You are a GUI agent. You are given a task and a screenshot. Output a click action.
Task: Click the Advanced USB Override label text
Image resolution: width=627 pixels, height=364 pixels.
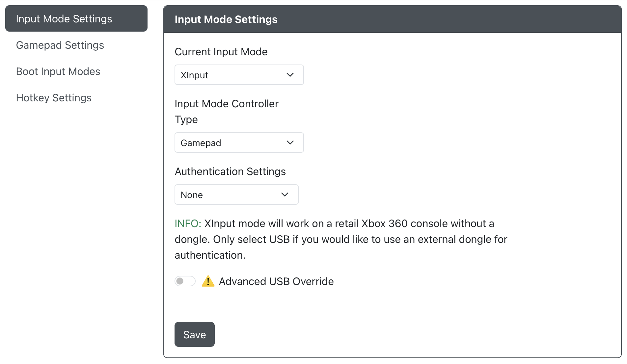pyautogui.click(x=276, y=281)
